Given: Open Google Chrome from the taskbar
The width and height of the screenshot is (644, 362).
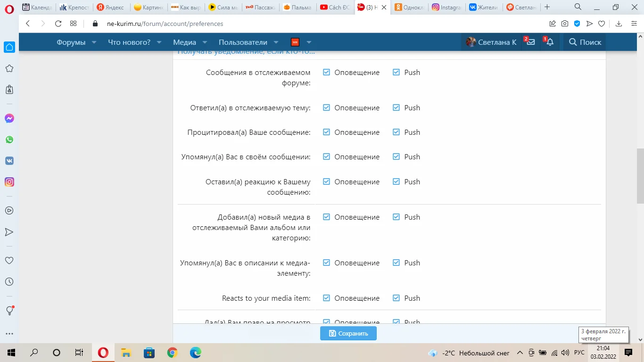Looking at the screenshot, I should click(172, 352).
